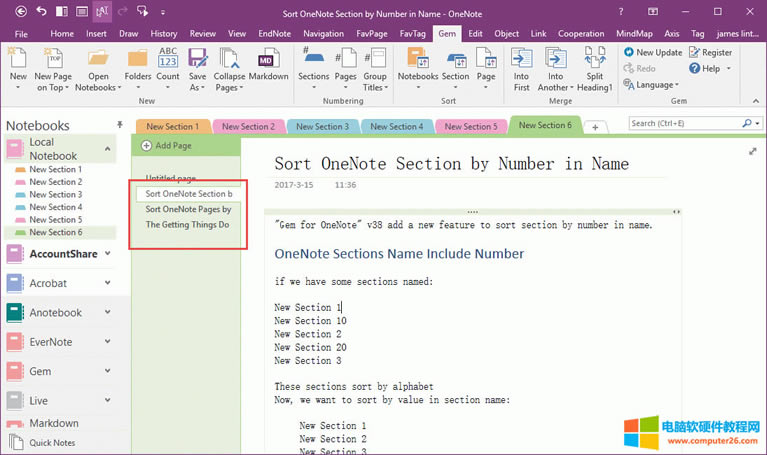Select the 'The Getting Things Do' page
Screen dimensions: 767x455
click(x=187, y=225)
